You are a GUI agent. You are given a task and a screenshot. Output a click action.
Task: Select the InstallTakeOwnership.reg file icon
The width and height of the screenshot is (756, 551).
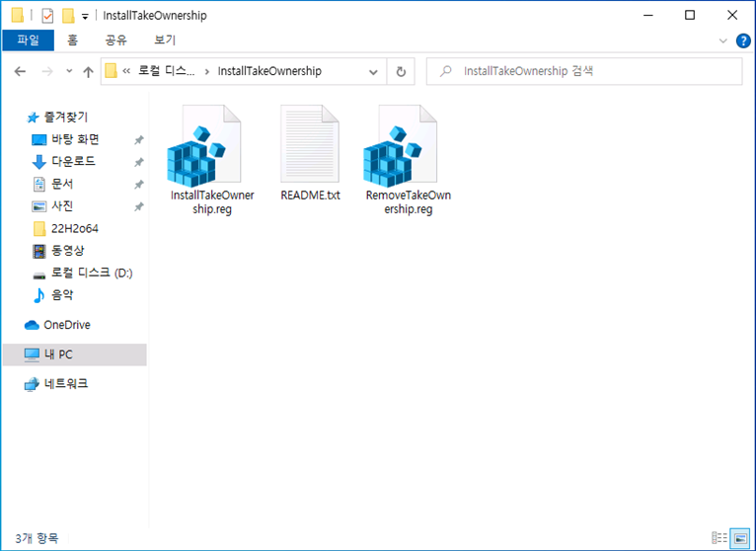(x=203, y=146)
